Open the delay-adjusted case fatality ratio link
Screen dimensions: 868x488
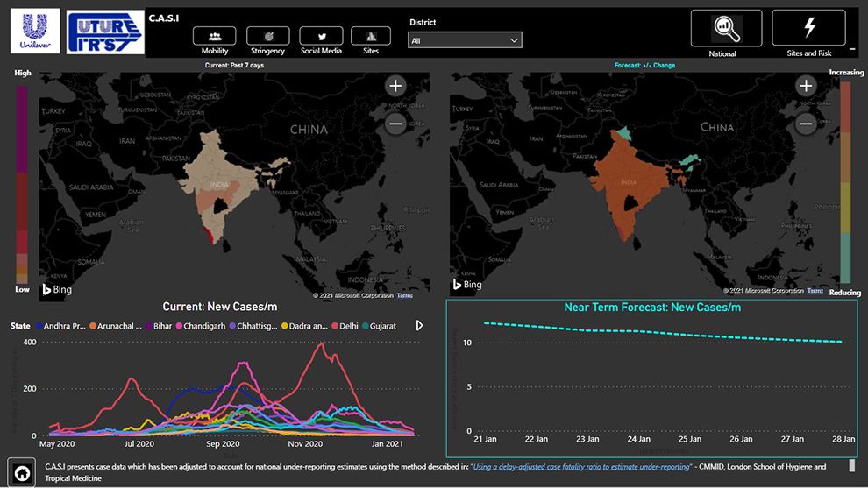point(581,467)
